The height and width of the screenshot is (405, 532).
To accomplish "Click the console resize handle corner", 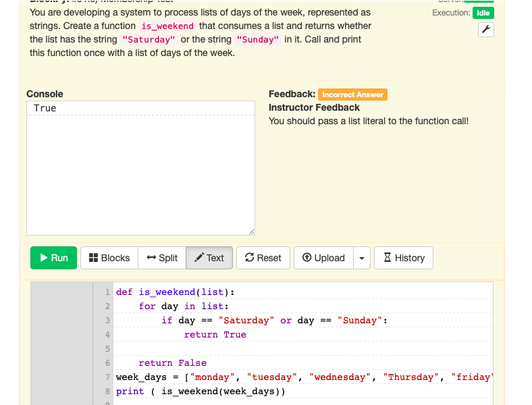I will coord(251,232).
